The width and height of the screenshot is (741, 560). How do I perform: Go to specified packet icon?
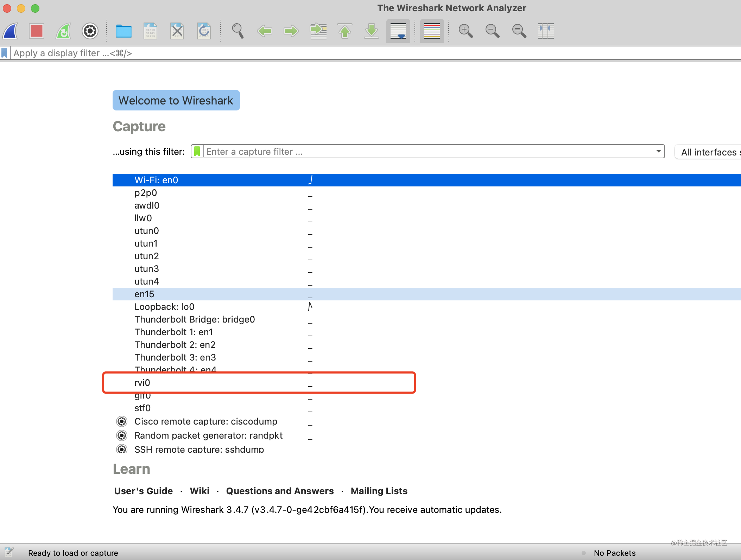click(x=318, y=31)
